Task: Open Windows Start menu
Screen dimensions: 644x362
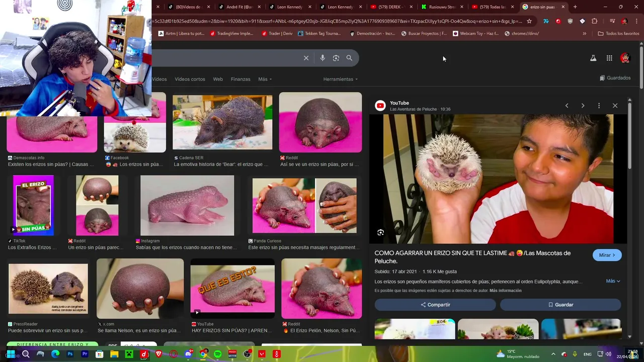Action: 11,354
